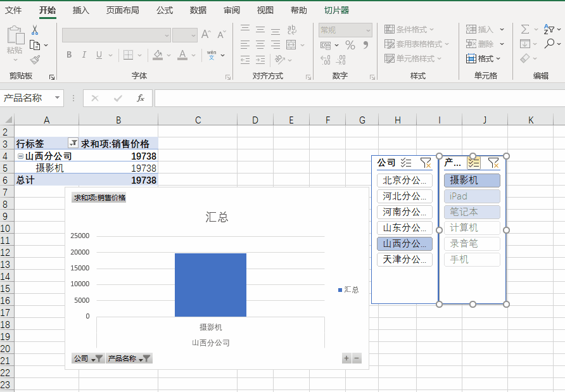This screenshot has height=392, width=565.
Task: Click the percent style icon
Action: (350, 45)
